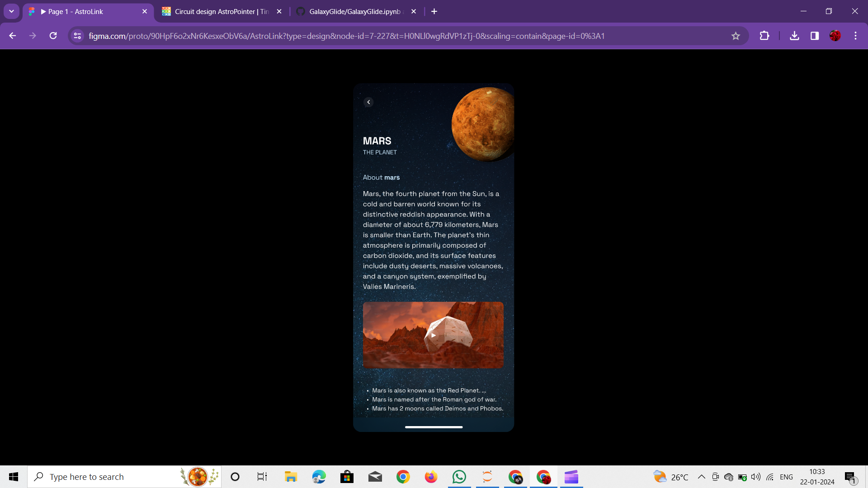Screen dimensions: 868x488
Task: Click the white home indicator bar
Action: point(434,427)
